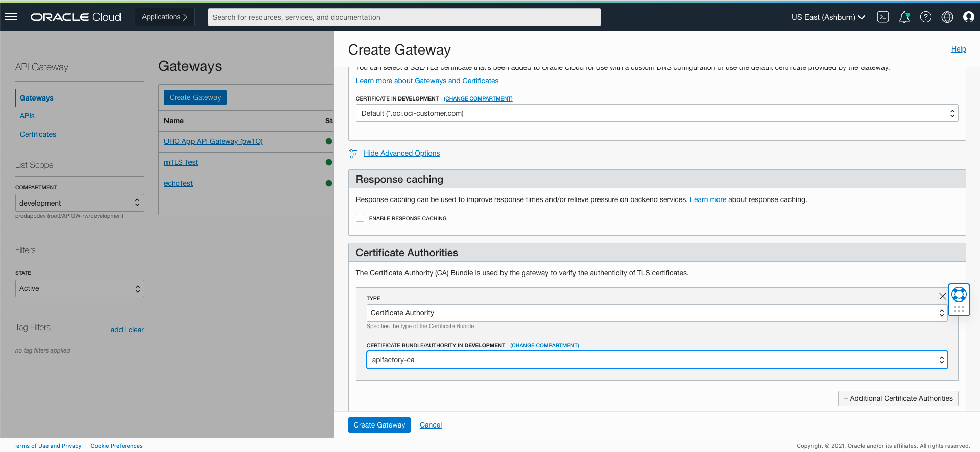Image resolution: width=980 pixels, height=452 pixels.
Task: Select Gateways in the sidebar
Action: pyautogui.click(x=37, y=98)
